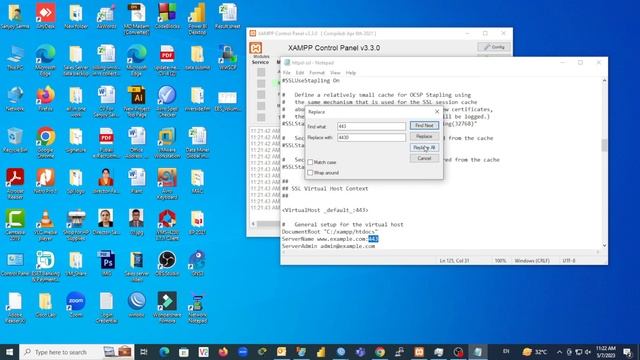640x360 pixels.
Task: Click the Notepad scroll down arrow
Action: (x=604, y=245)
